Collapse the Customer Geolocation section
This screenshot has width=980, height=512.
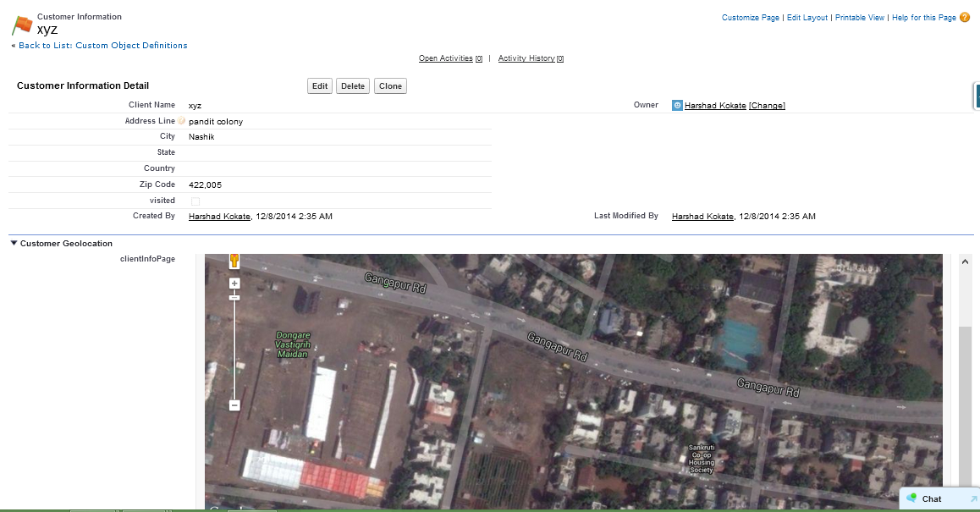pos(14,244)
